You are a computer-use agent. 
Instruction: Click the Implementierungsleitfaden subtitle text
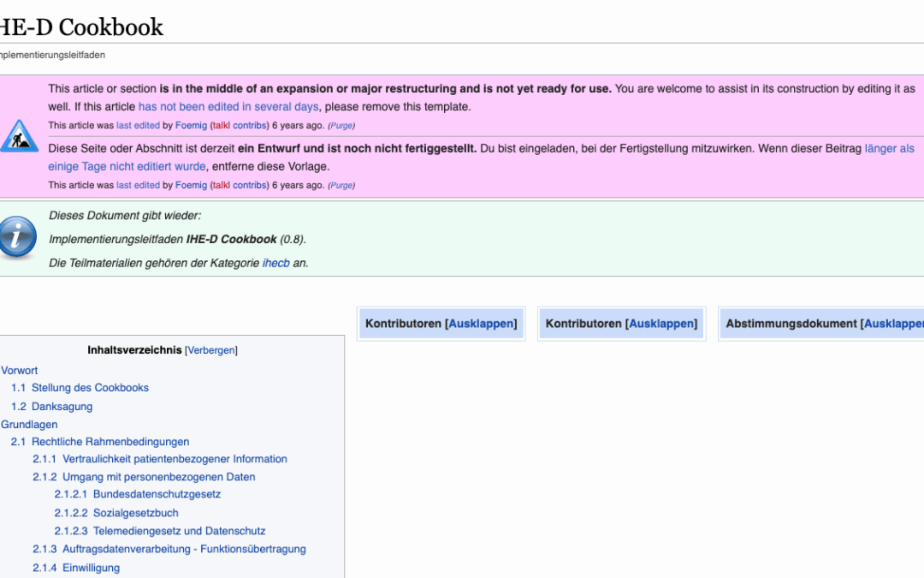(x=52, y=55)
